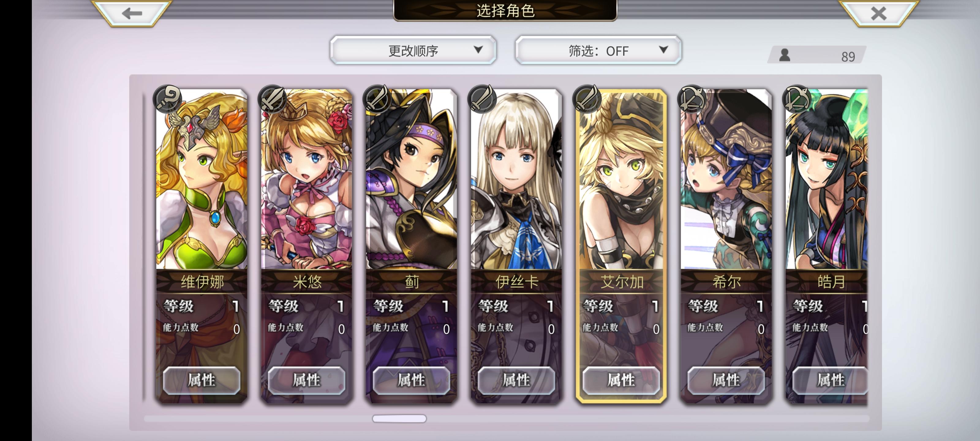The height and width of the screenshot is (441, 980).
Task: Click the bow class icon on 皓月
Action: coord(797,99)
